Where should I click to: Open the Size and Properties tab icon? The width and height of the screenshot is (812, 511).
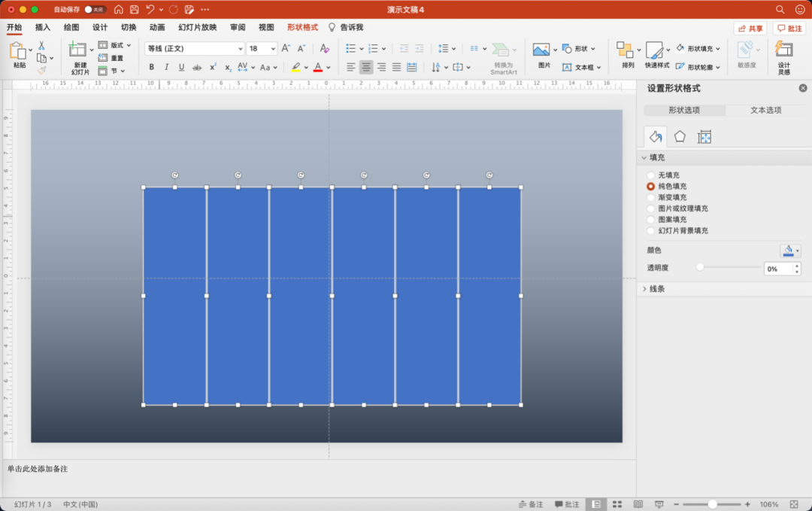pos(704,137)
